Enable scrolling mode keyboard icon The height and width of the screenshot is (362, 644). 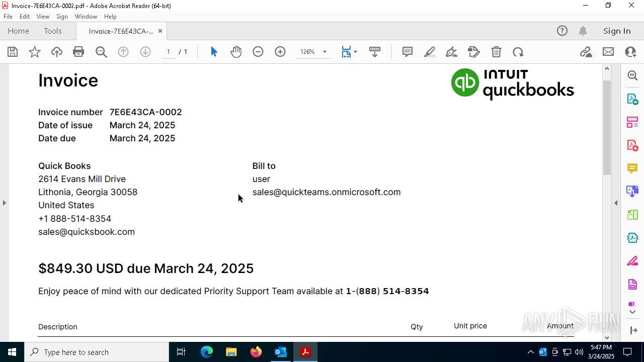point(375,52)
